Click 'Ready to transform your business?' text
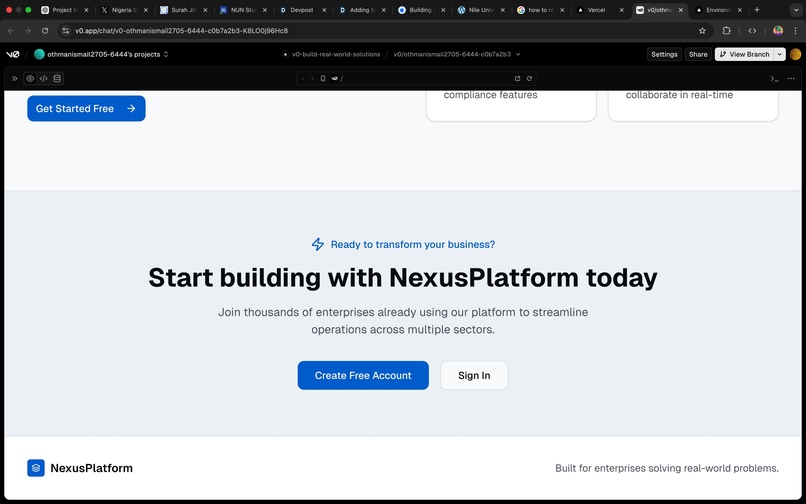The height and width of the screenshot is (504, 806). coord(413,244)
